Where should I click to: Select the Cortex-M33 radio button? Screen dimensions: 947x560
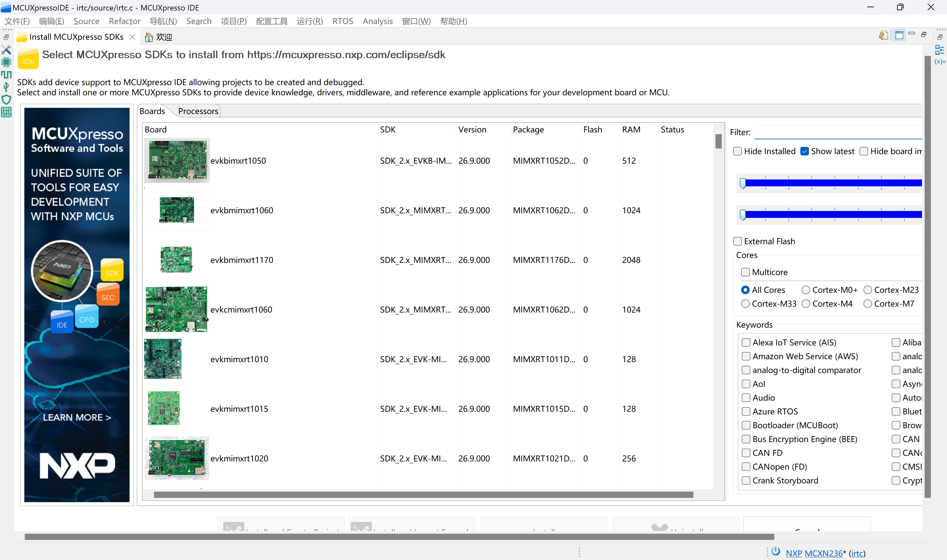[x=745, y=304]
